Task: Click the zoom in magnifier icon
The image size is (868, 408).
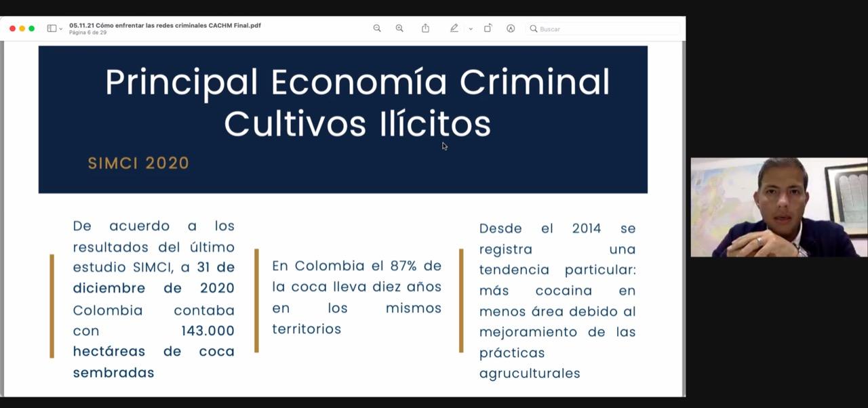Action: point(399,28)
